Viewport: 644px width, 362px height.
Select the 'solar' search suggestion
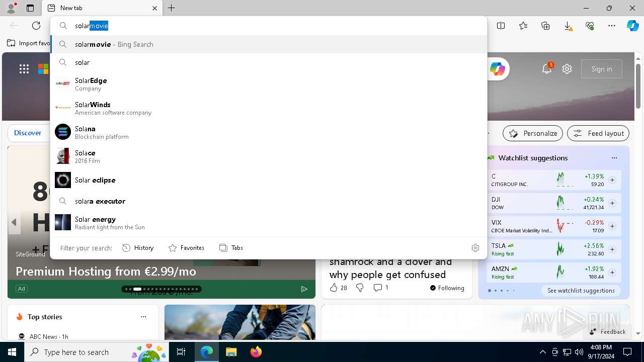[269, 62]
